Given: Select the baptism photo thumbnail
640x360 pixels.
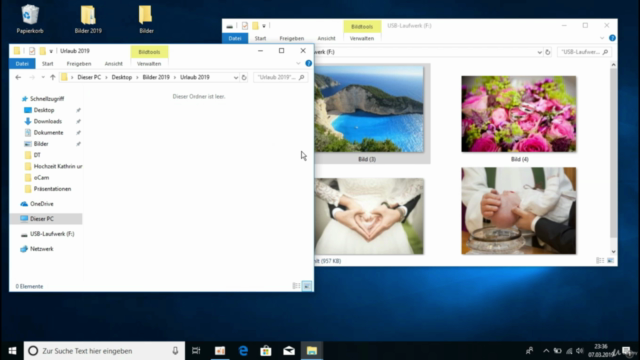Looking at the screenshot, I should pyautogui.click(x=519, y=211).
